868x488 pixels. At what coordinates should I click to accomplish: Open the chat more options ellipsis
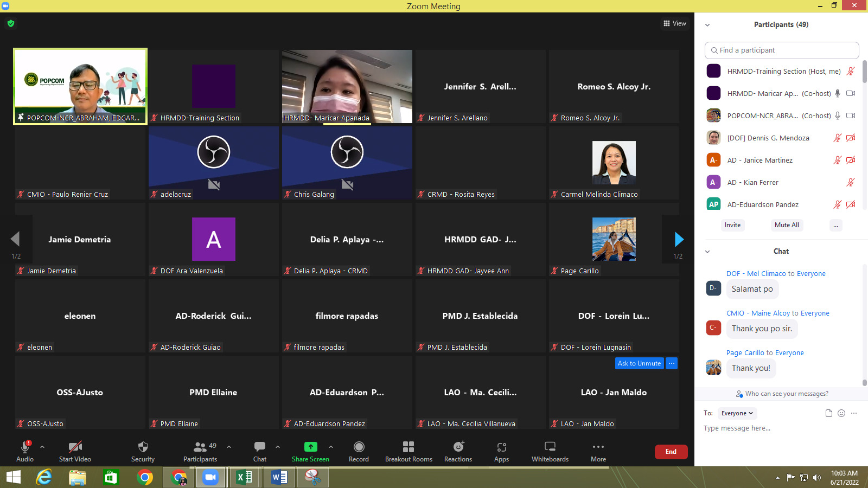[x=854, y=413]
